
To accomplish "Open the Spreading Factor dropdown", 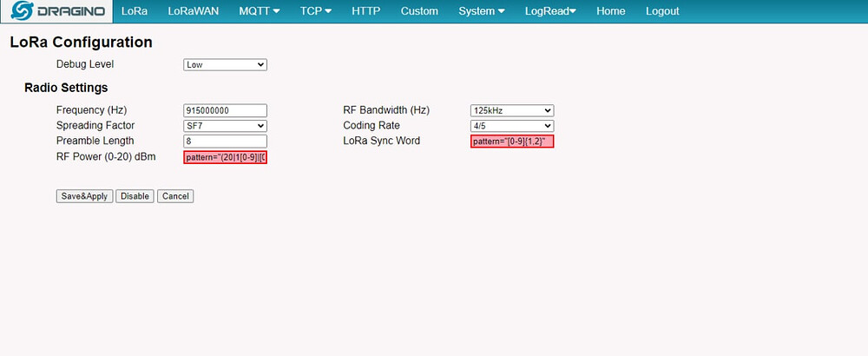I will [x=226, y=126].
